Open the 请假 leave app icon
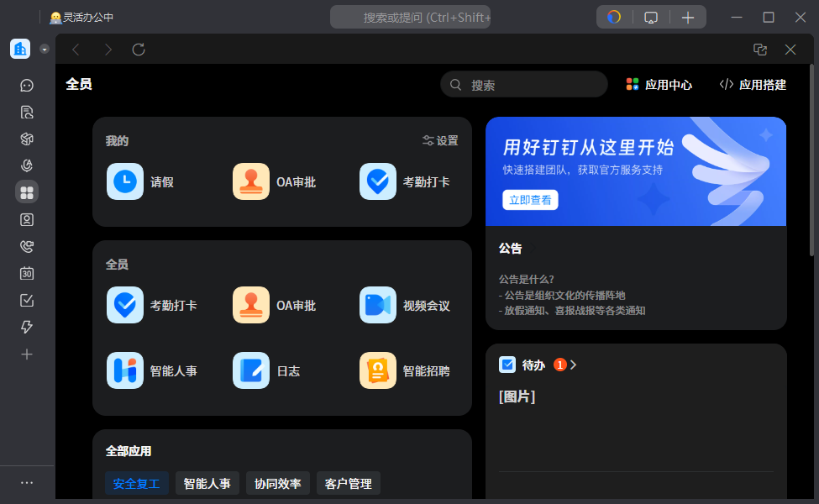The height and width of the screenshot is (504, 819). coord(124,181)
